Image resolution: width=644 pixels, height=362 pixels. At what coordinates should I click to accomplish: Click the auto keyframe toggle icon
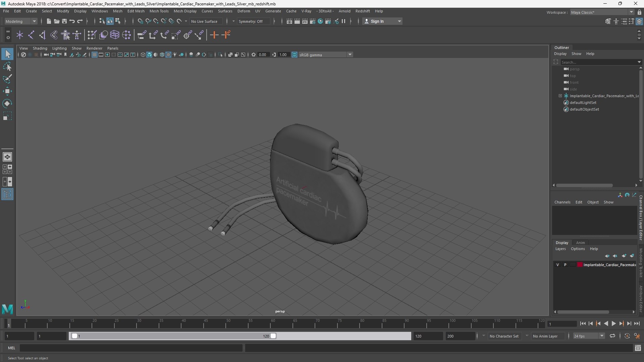click(x=627, y=336)
